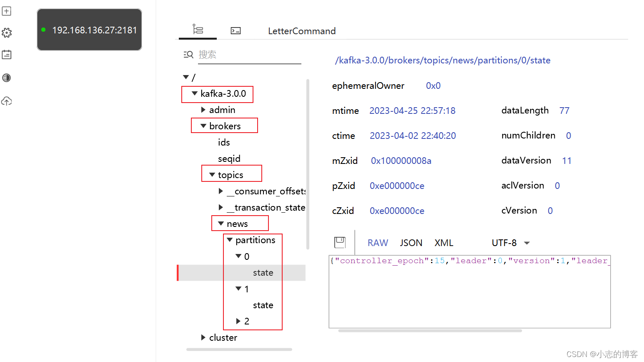644x362 pixels.
Task: Click the node path /kafka-3.0.0/brokers/topics/news/partitions/0/state
Action: click(443, 60)
